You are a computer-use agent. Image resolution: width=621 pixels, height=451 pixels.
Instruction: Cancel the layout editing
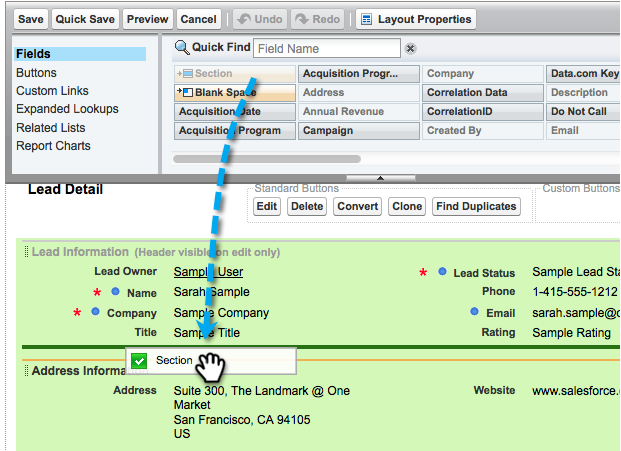click(198, 19)
